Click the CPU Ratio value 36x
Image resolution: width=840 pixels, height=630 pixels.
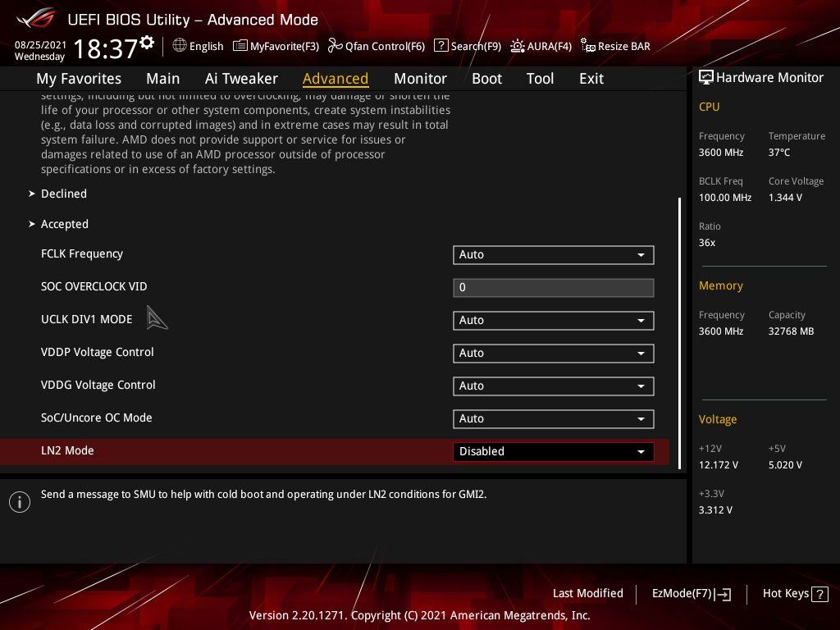tap(706, 242)
